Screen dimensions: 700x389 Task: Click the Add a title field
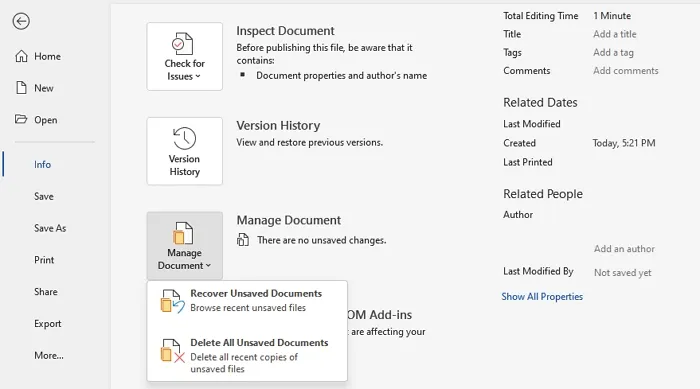click(x=615, y=34)
